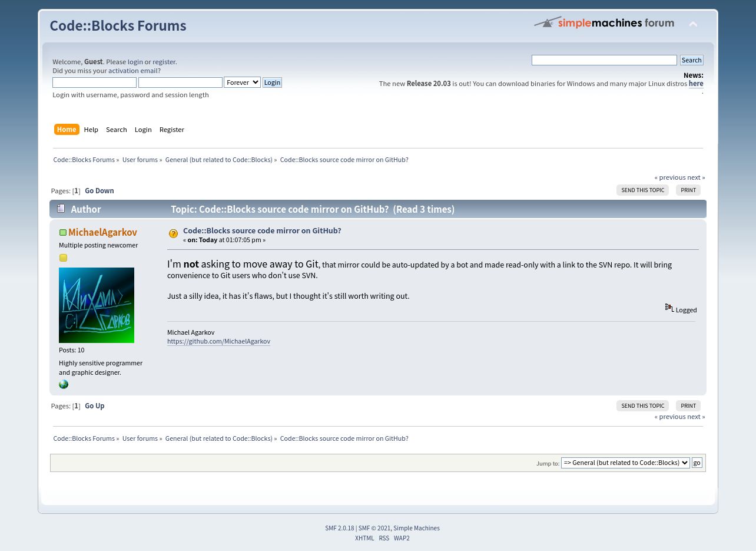Open the Search menu item
The image size is (756, 551).
pyautogui.click(x=117, y=130)
